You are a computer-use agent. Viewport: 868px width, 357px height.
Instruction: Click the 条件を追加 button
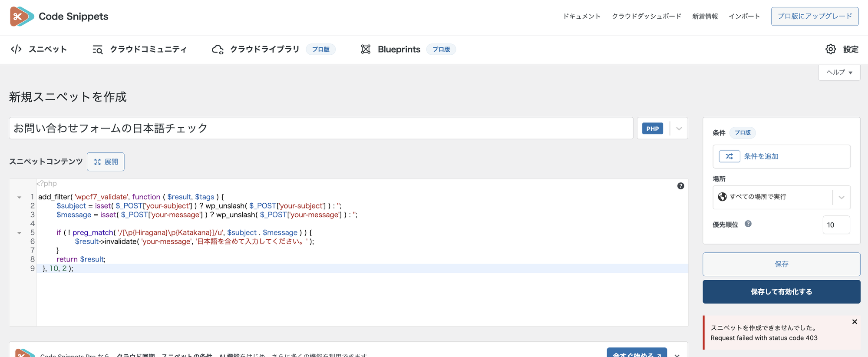pyautogui.click(x=781, y=156)
